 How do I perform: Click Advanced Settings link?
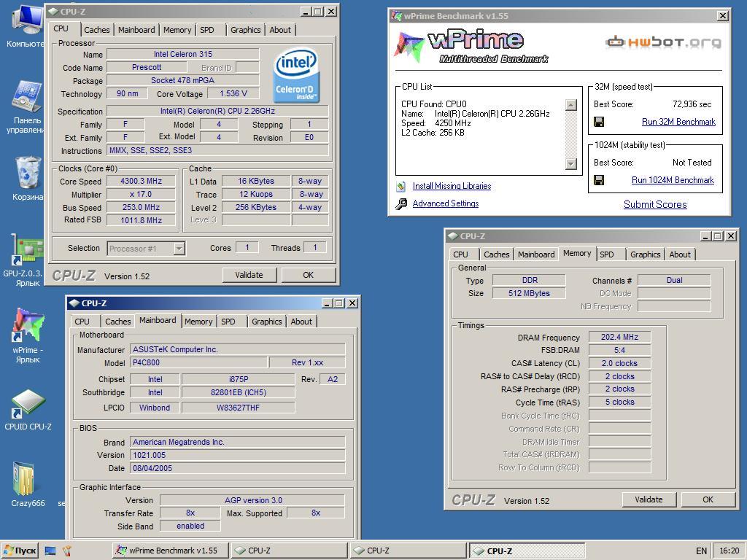(x=446, y=203)
